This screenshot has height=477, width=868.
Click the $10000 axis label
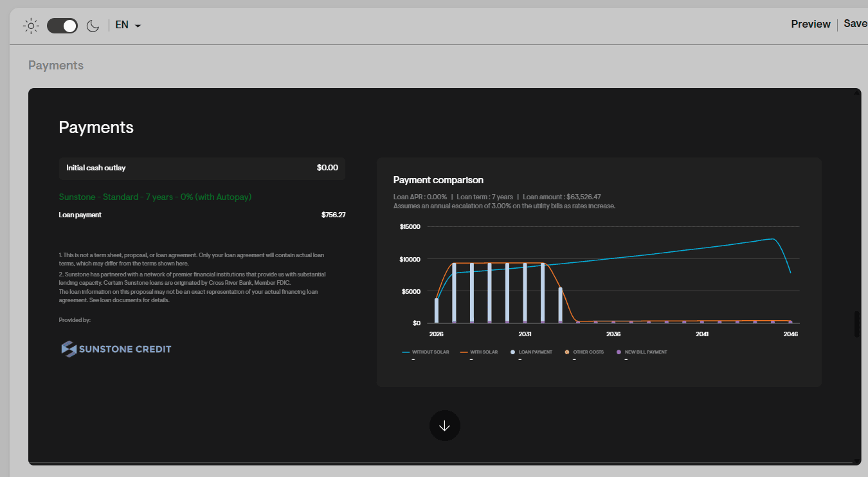coord(410,259)
